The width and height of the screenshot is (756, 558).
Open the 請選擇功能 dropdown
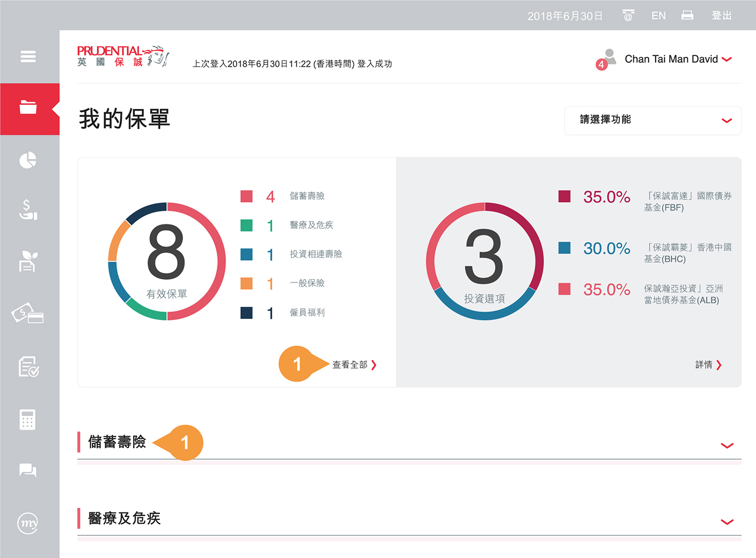(652, 120)
